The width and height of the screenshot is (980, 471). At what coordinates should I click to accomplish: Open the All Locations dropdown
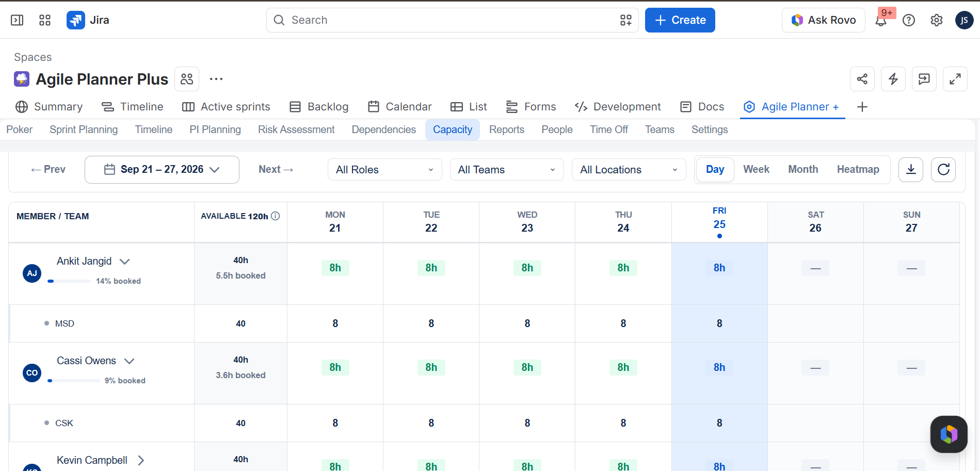point(629,170)
